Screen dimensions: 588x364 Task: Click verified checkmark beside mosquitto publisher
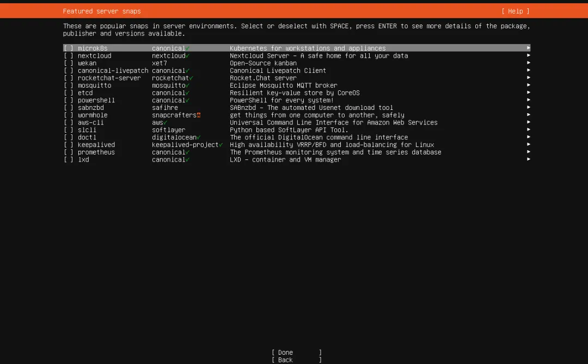tap(187, 85)
